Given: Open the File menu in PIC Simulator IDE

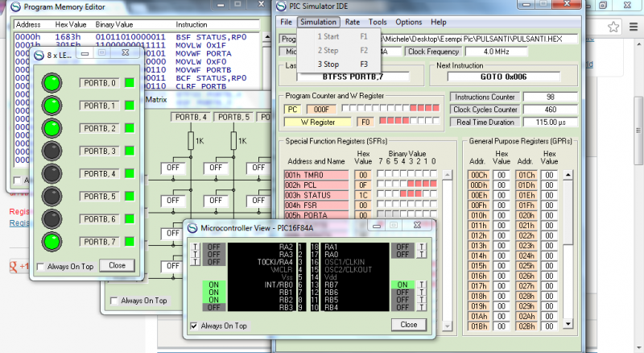Looking at the screenshot, I should 287,23.
